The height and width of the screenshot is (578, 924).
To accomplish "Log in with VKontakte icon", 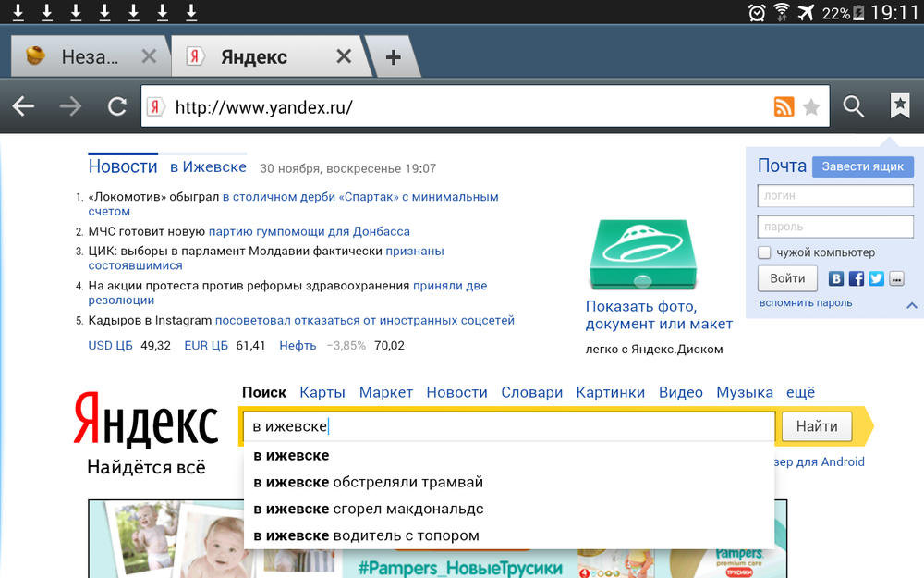I will click(x=835, y=278).
